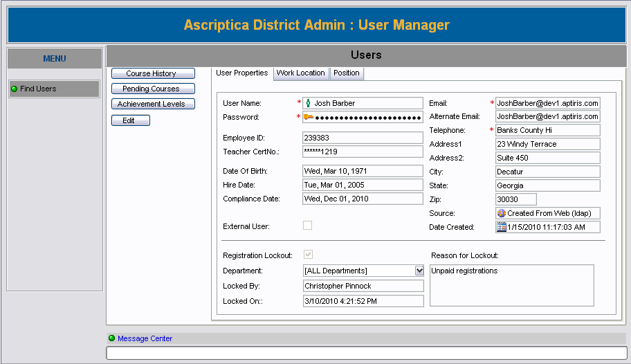Click the key icon in Password field
The image size is (631, 364).
309,117
